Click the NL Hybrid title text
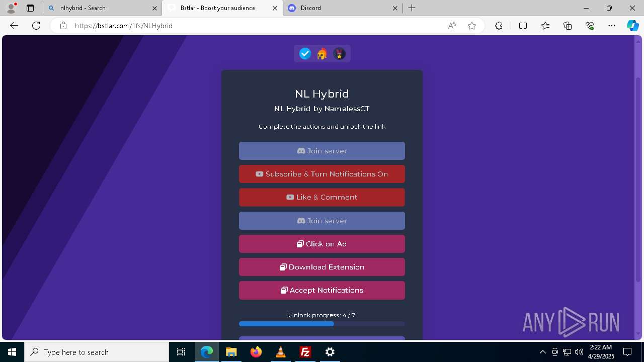Image resolution: width=644 pixels, height=362 pixels. [322, 94]
